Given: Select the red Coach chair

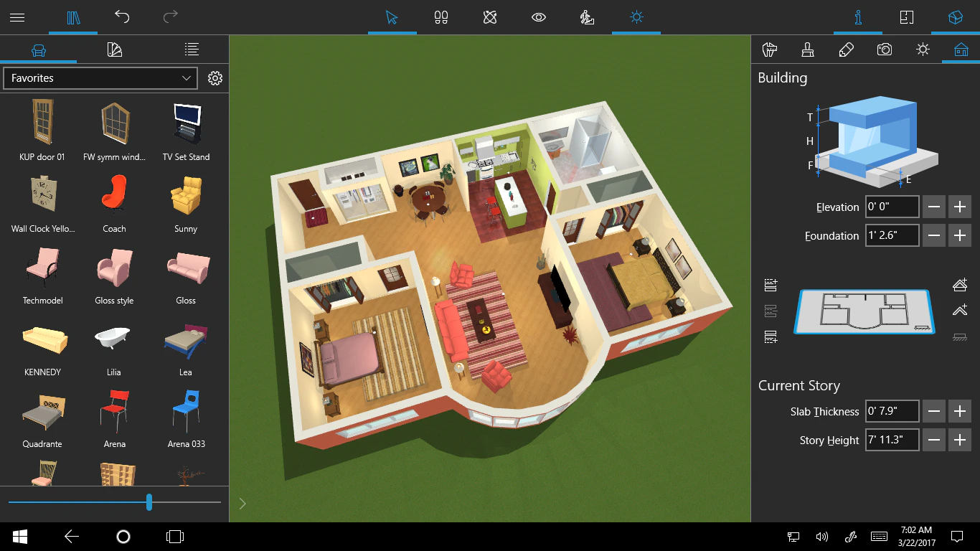Looking at the screenshot, I should pos(114,202).
